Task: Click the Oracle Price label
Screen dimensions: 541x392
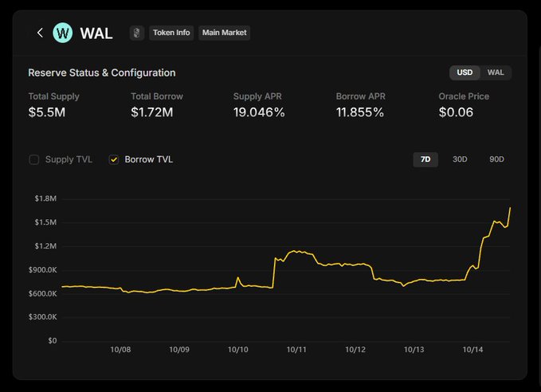Action: [x=464, y=96]
